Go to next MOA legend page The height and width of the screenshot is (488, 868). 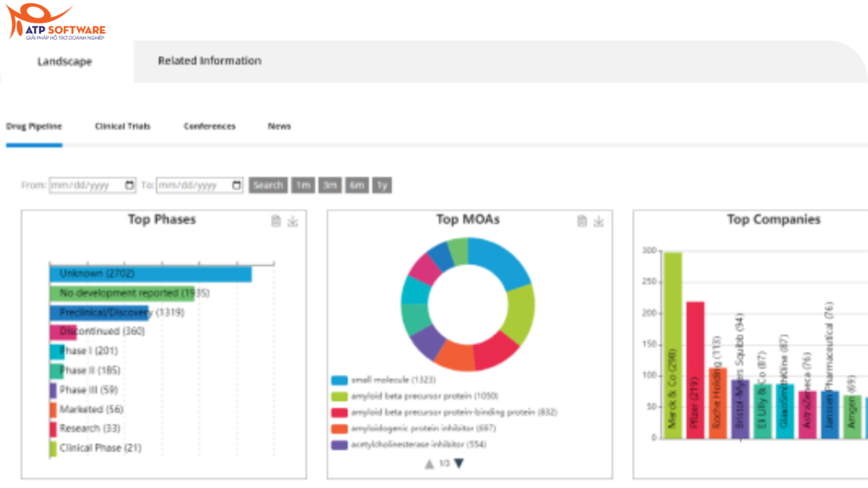pyautogui.click(x=459, y=464)
